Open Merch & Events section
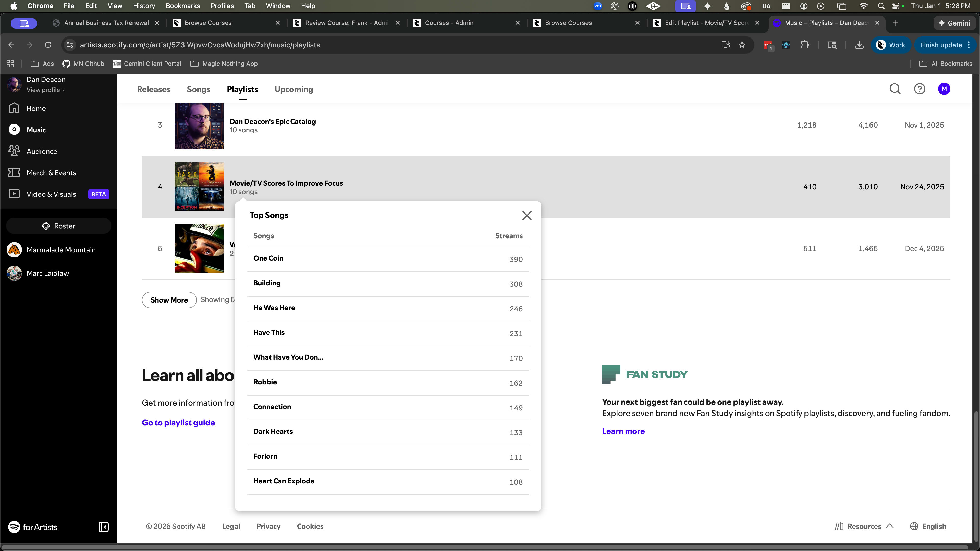 (x=51, y=173)
